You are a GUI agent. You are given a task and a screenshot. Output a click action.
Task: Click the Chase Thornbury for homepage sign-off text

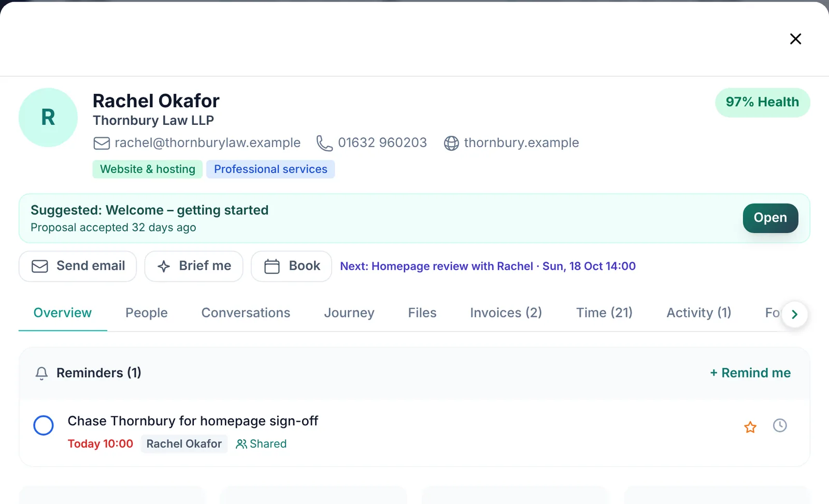click(x=193, y=421)
